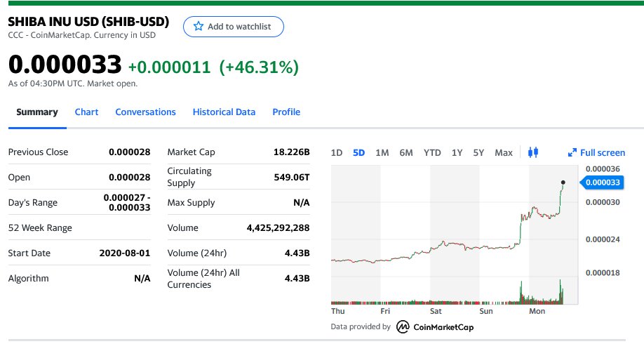
Task: Open the Conversations tab
Action: pyautogui.click(x=145, y=112)
